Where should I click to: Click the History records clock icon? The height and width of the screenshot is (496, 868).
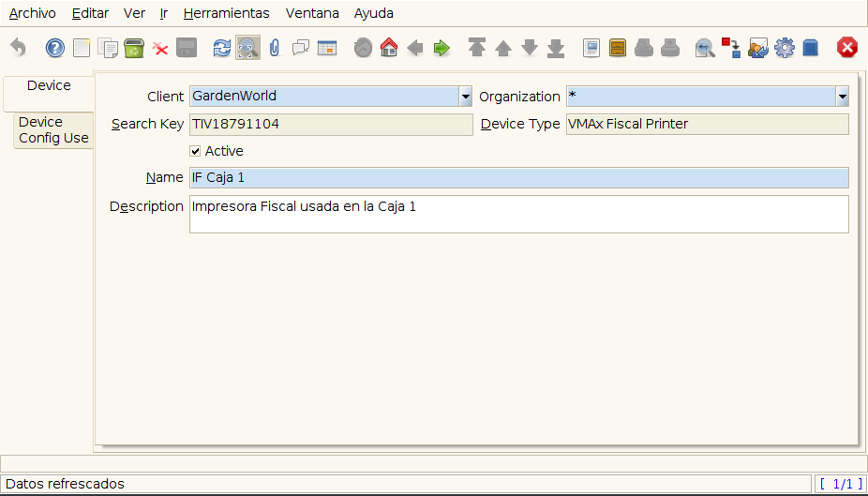tap(363, 48)
